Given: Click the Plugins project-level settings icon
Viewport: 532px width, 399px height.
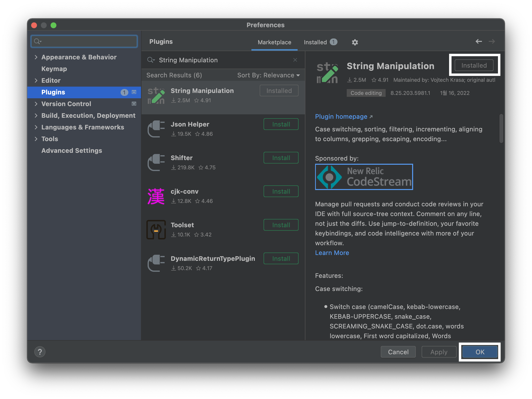Looking at the screenshot, I should tap(134, 92).
